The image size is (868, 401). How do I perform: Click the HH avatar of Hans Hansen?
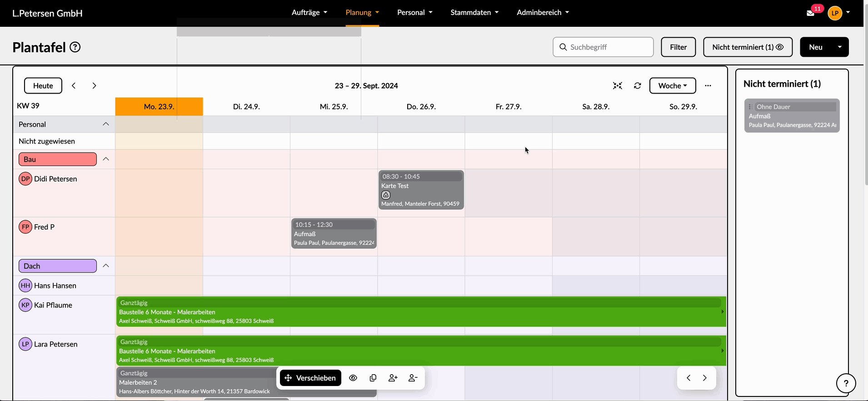coord(25,285)
